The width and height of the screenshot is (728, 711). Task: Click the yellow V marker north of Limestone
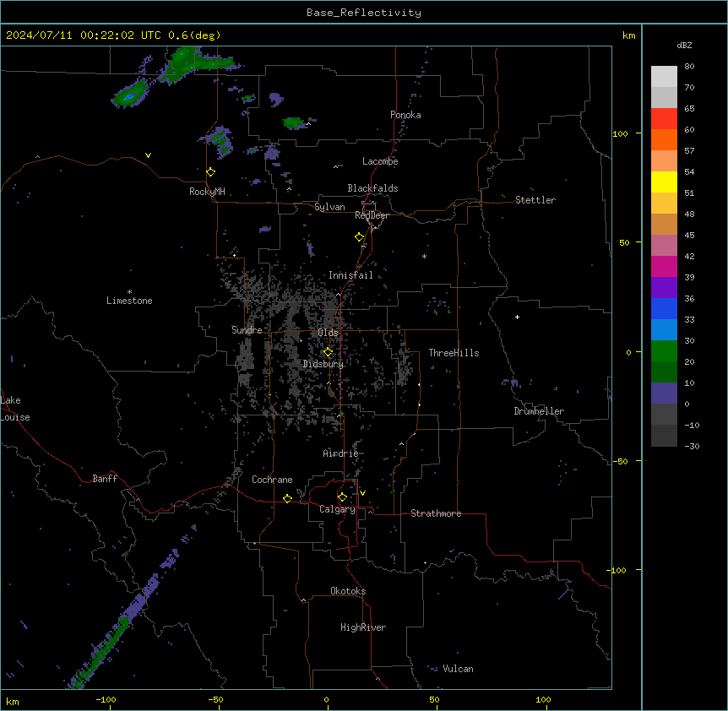[148, 155]
